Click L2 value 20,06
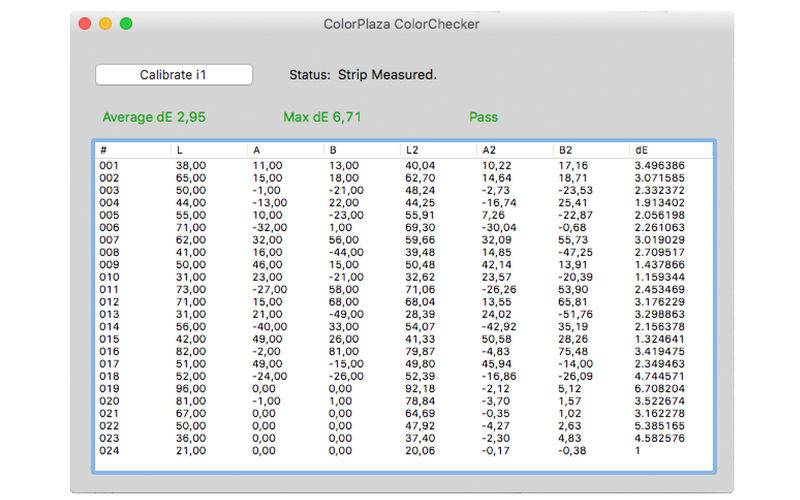Viewport: 800px width, 500px height. pyautogui.click(x=420, y=451)
